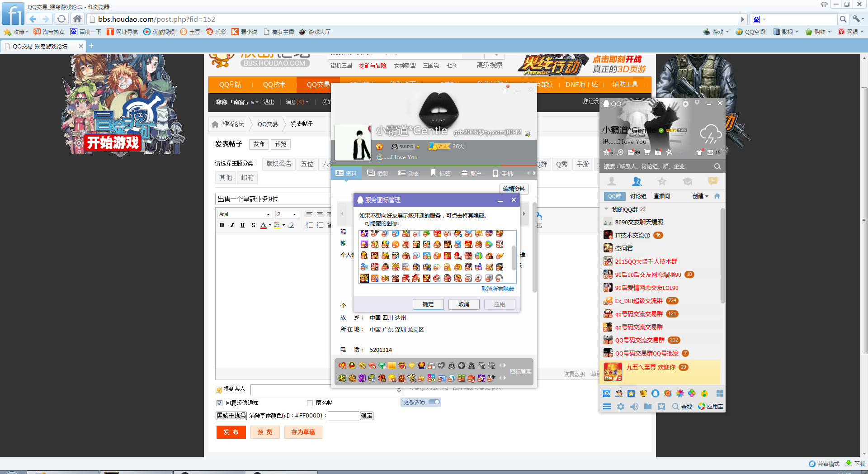Click the 屏蔽干扰码 button

pyautogui.click(x=231, y=416)
